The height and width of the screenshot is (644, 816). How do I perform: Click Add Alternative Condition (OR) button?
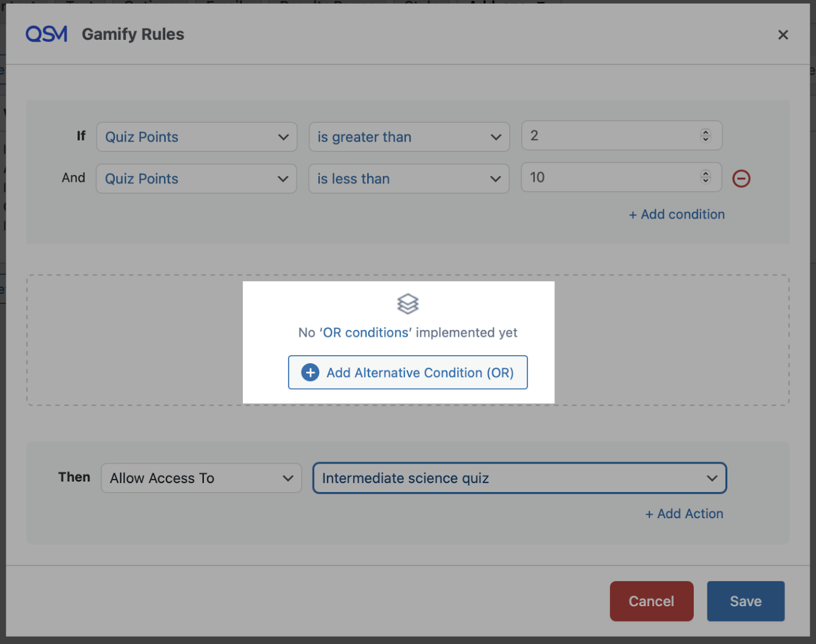[x=408, y=372]
